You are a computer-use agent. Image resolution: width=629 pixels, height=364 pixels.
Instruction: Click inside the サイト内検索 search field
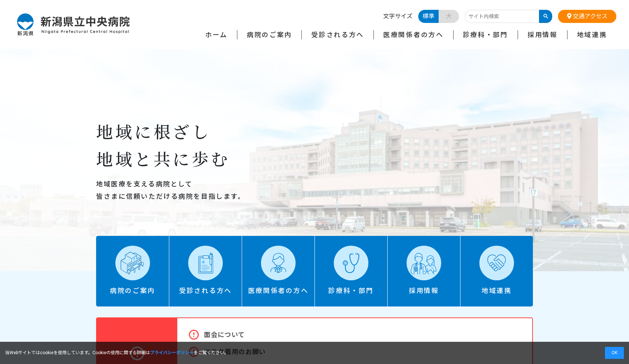pos(502,16)
